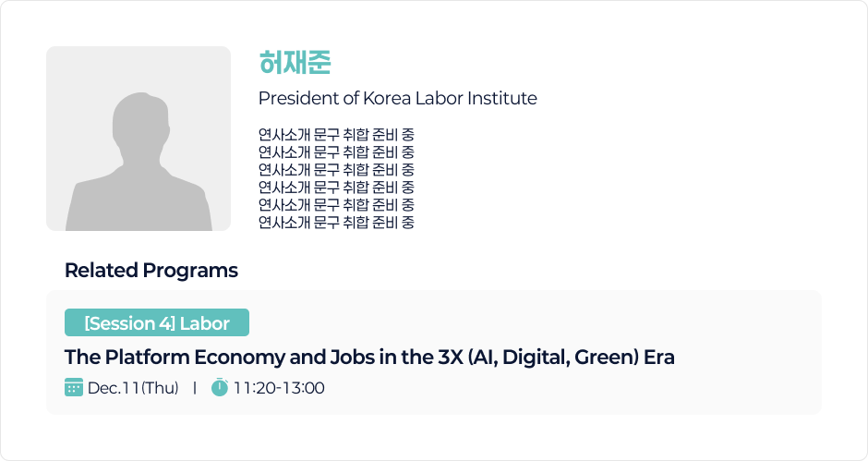
Task: Click the speaker silhouette profile photo
Action: pyautogui.click(x=139, y=139)
